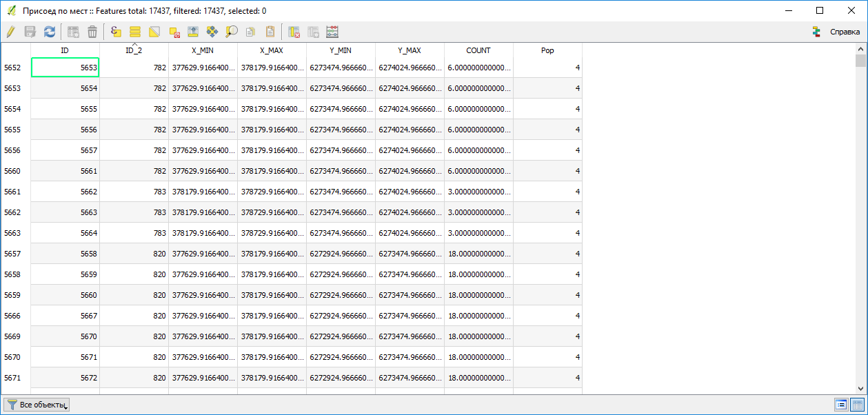
Task: Click ID_2 cell in row 5657
Action: coord(134,254)
